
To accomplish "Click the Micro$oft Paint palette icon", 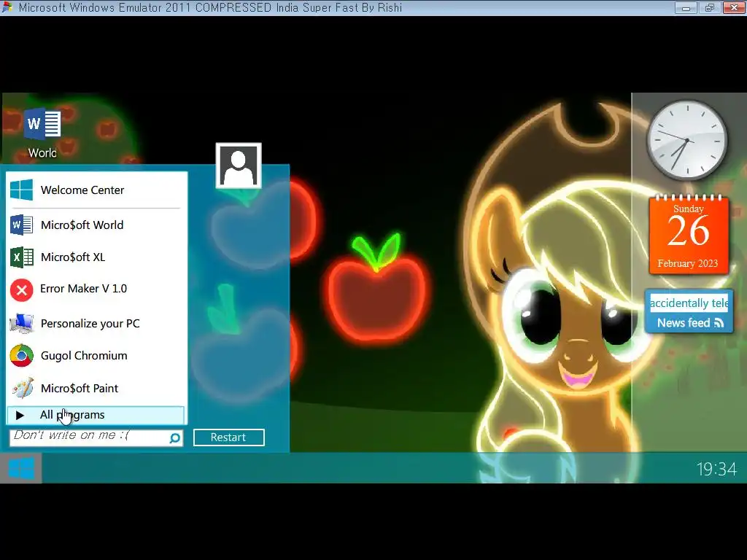I will coord(23,388).
